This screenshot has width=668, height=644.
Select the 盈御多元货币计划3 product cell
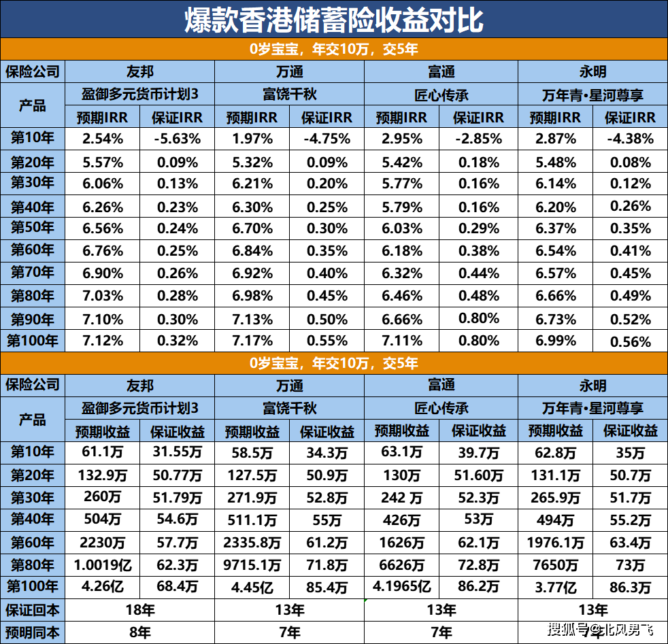tap(139, 94)
